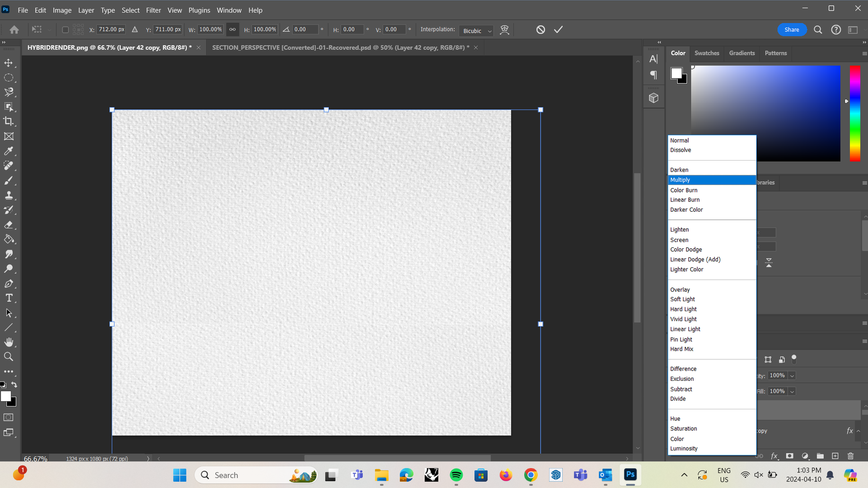Open the Filter menu
The width and height of the screenshot is (868, 488).
pyautogui.click(x=153, y=10)
